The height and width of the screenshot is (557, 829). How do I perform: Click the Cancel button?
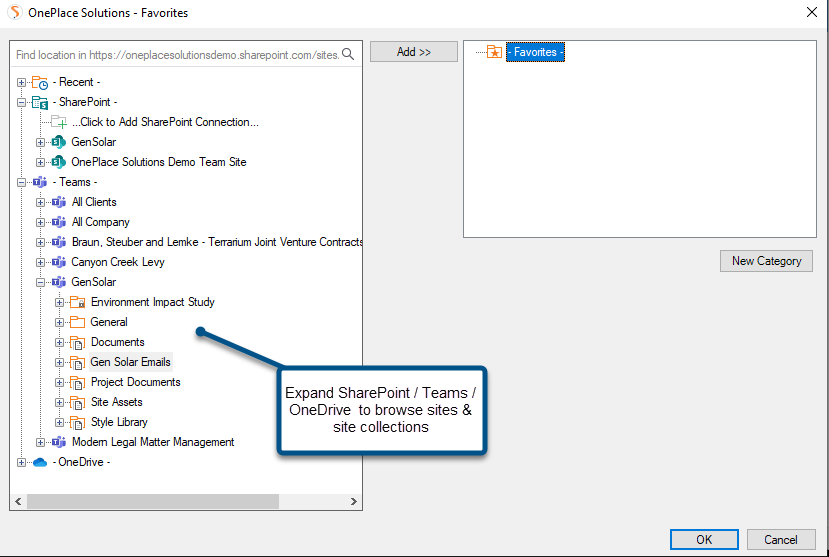(x=781, y=540)
